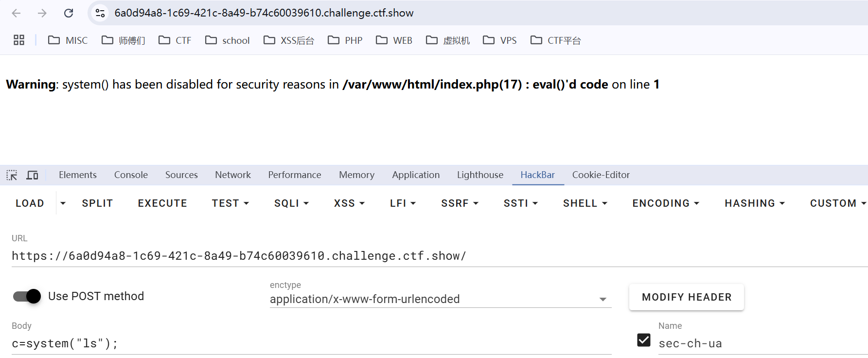Image resolution: width=868 pixels, height=358 pixels.
Task: Expand the ENCODING dropdown menu
Action: tap(665, 203)
